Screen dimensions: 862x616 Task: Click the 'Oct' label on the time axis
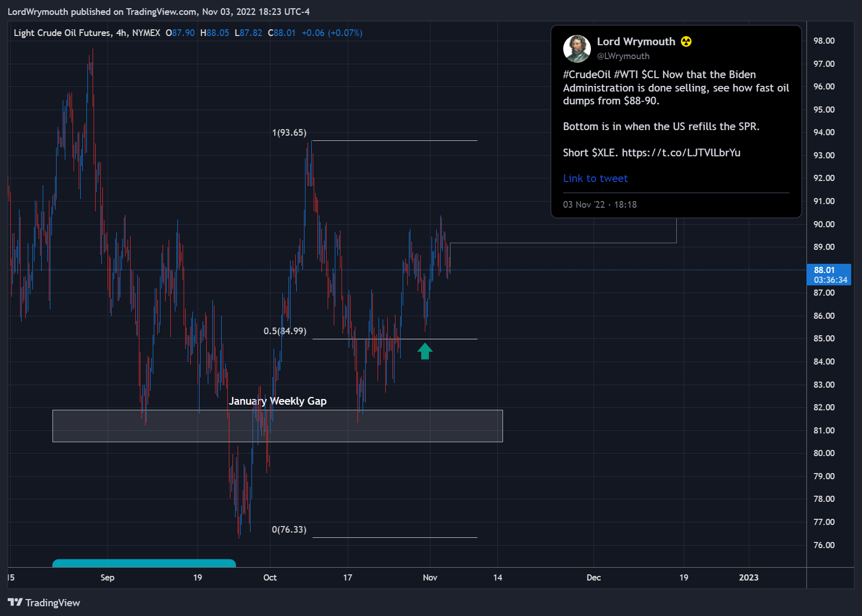(270, 577)
